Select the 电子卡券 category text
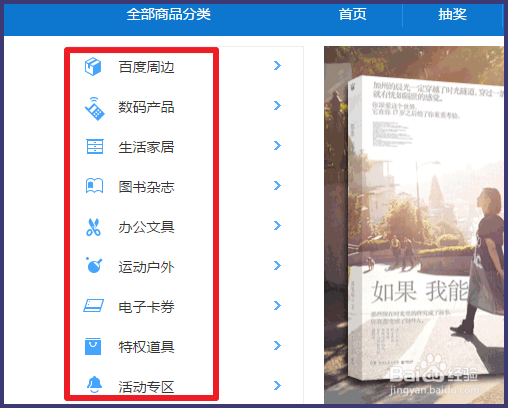The height and width of the screenshot is (408, 508). click(146, 307)
